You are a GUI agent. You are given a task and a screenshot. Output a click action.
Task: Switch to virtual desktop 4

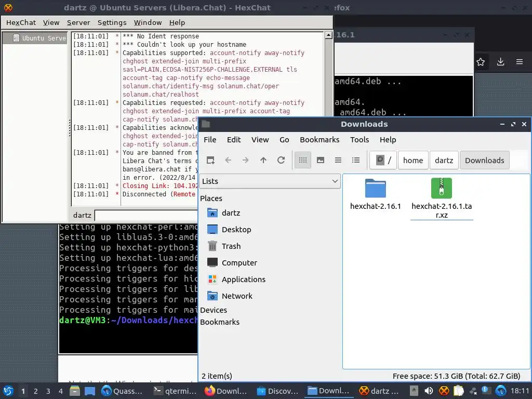[x=61, y=391]
